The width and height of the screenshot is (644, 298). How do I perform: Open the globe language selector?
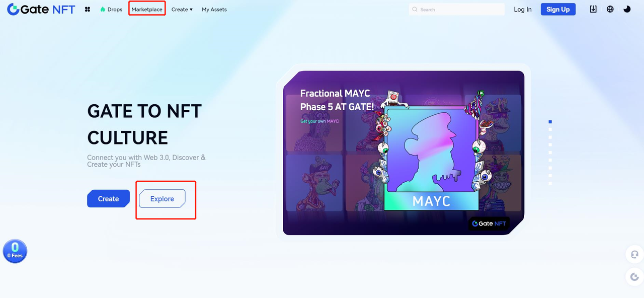pos(610,9)
